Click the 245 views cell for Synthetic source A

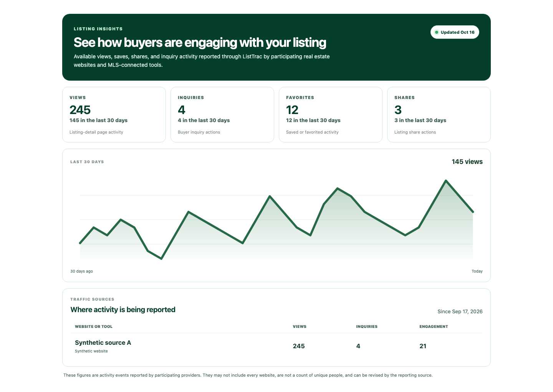(x=299, y=346)
